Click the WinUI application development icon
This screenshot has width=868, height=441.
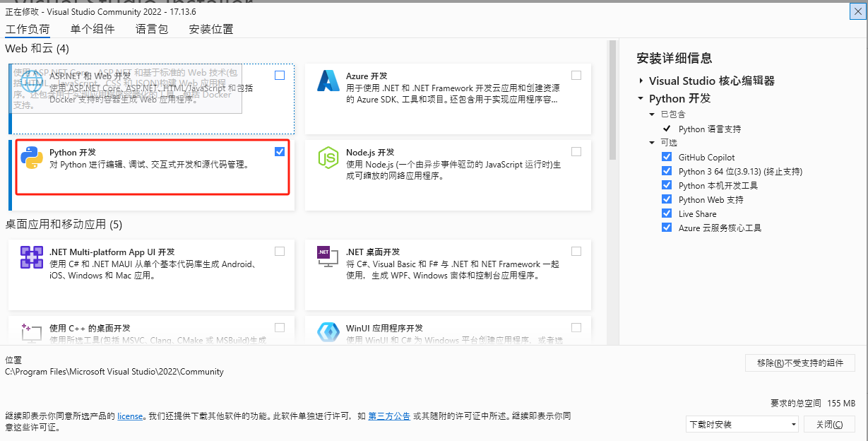(328, 332)
